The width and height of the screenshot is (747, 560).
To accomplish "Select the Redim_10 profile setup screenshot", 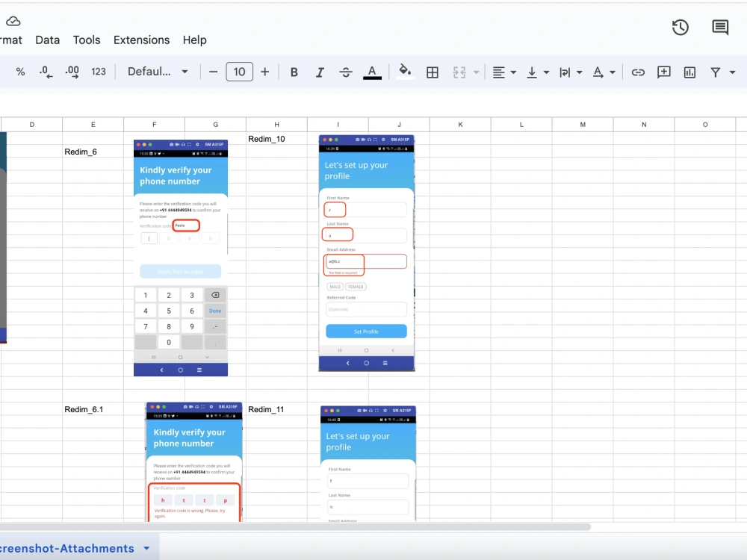I will (x=366, y=253).
